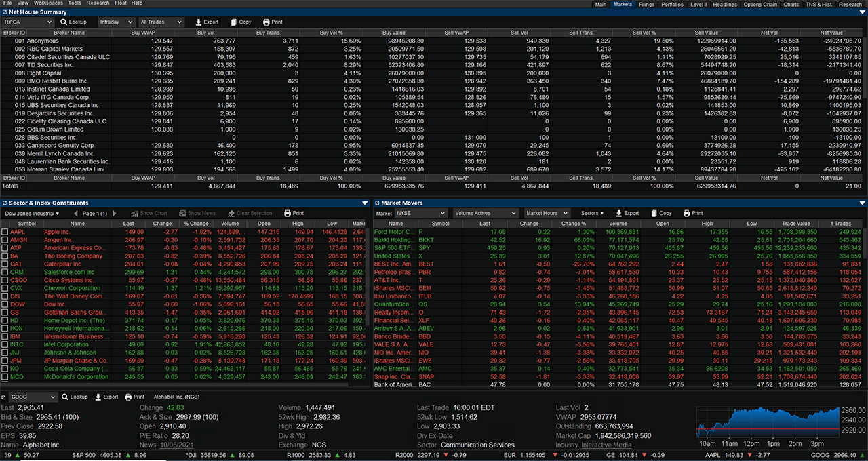Open the RY:CA symbol dropdown
The width and height of the screenshot is (868, 461).
[27, 22]
